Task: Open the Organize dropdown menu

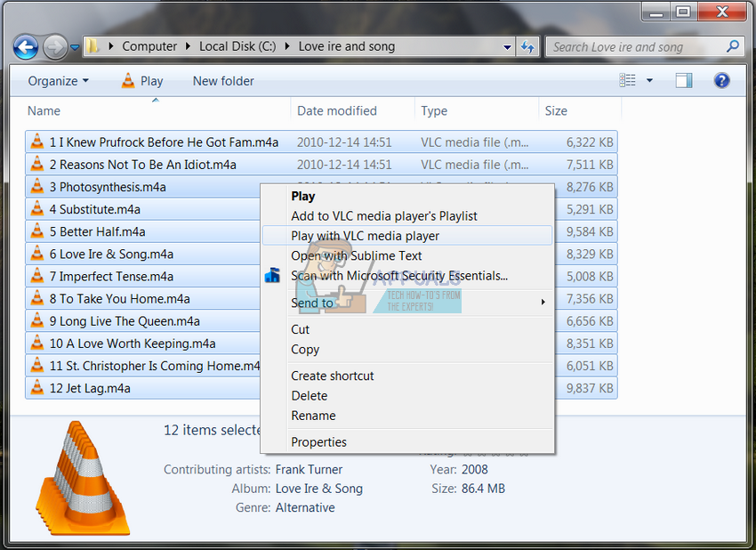Action: tap(59, 81)
